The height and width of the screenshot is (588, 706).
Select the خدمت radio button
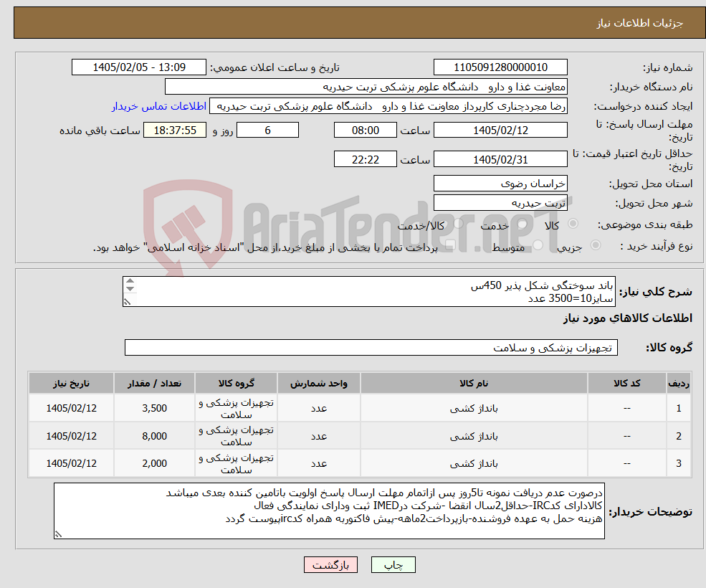[x=523, y=224]
